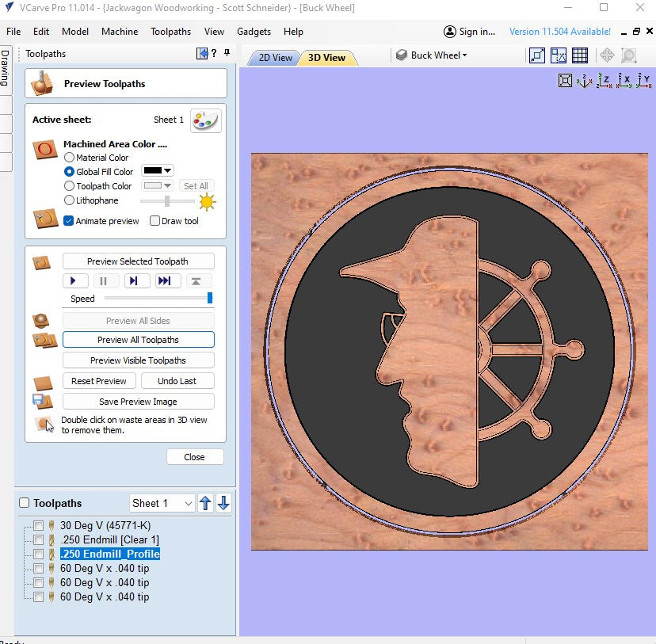This screenshot has width=656, height=644.
Task: Switch to the 2D View tab
Action: [275, 58]
